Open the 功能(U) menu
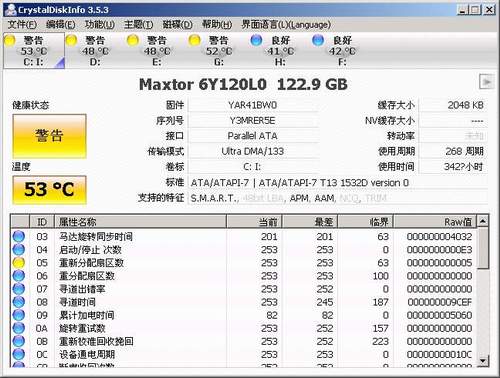Screen dimensions: 500x378 tap(99, 24)
